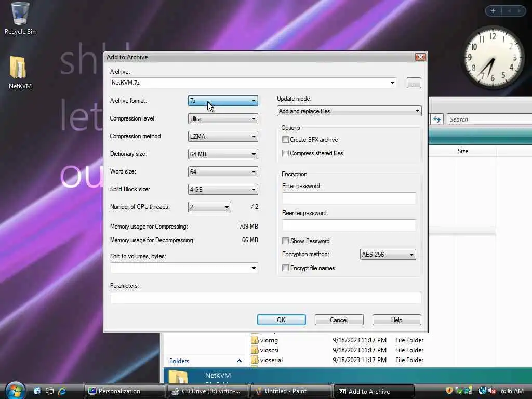
Task: Click the Parameters input field
Action: tap(265, 298)
